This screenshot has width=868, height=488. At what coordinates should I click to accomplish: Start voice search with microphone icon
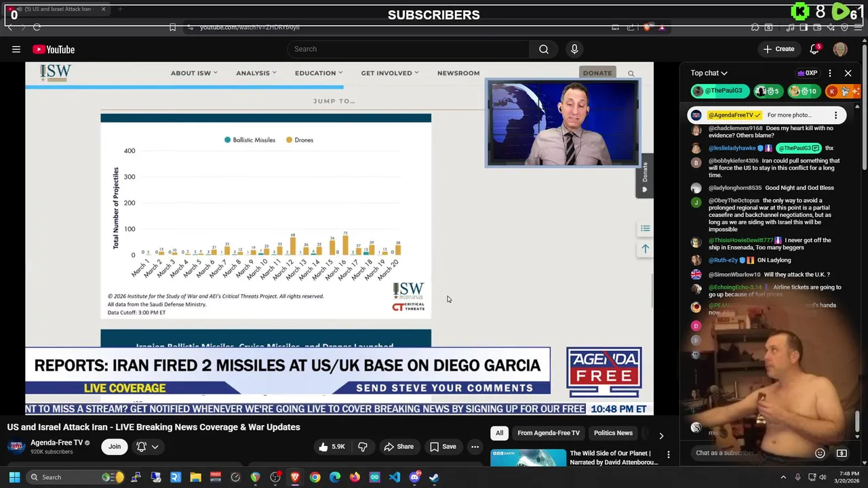coord(574,49)
